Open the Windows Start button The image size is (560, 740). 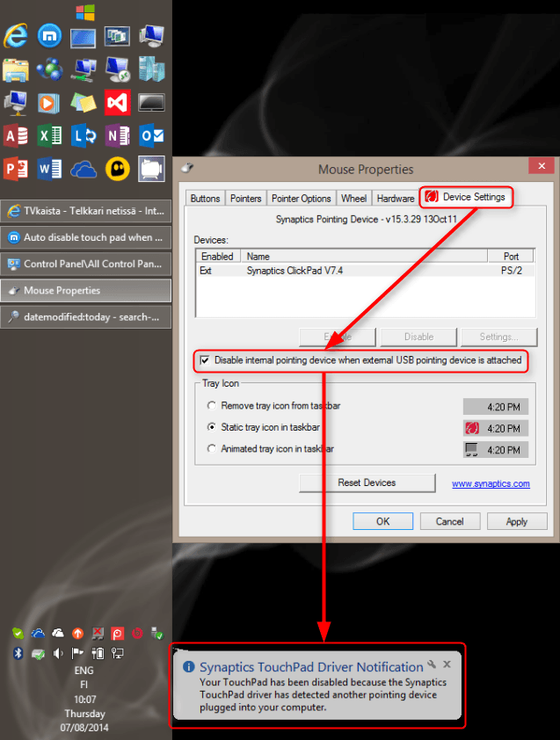point(85,12)
